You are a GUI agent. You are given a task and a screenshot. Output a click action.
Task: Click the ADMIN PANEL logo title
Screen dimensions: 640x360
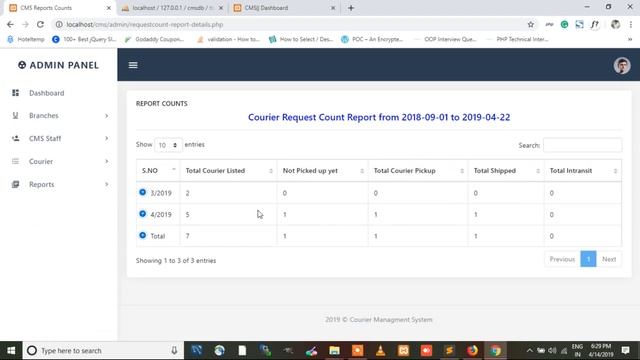(58, 65)
